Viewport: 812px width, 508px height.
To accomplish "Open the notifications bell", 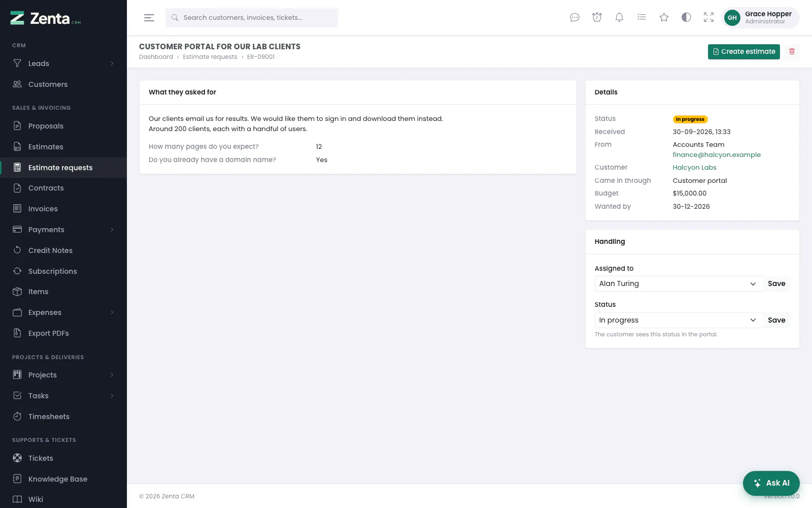I will (619, 18).
